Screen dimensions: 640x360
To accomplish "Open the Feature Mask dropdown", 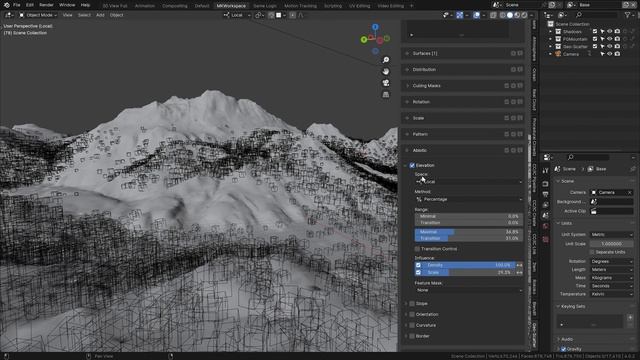I will 469,290.
